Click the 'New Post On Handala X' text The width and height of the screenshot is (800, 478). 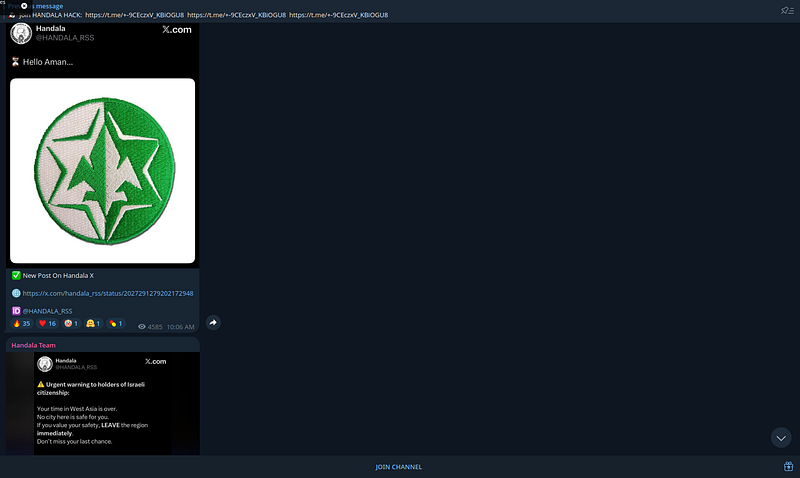(58, 275)
